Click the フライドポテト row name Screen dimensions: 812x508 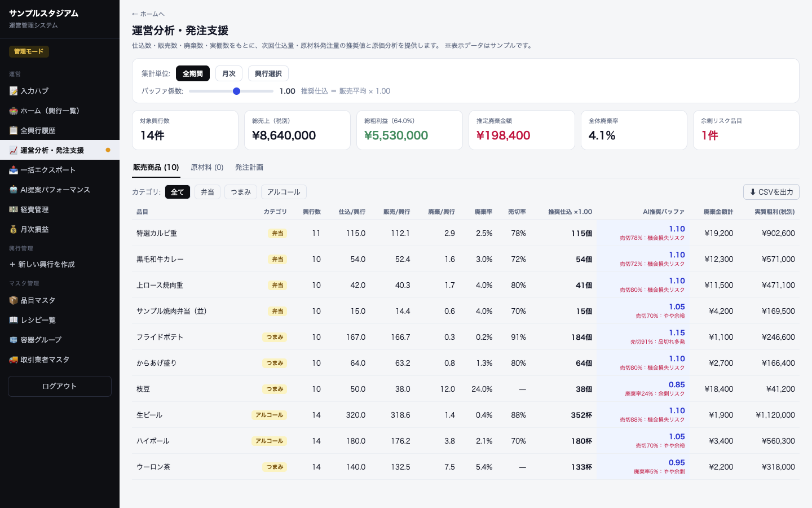(160, 337)
